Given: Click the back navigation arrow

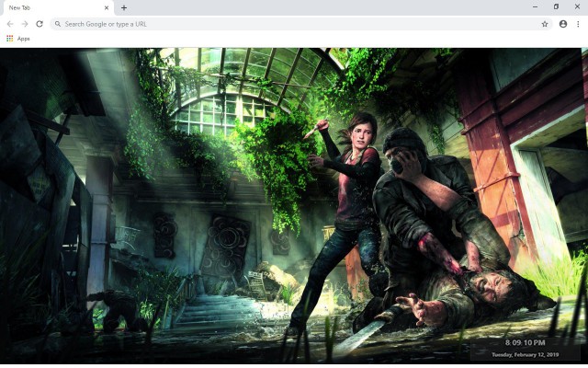Looking at the screenshot, I should pyautogui.click(x=10, y=24).
